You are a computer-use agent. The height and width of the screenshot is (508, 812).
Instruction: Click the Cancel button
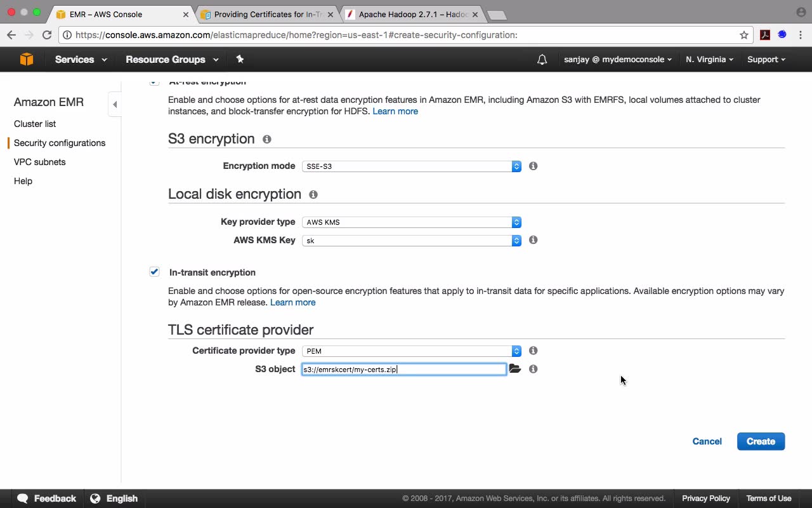pos(707,441)
